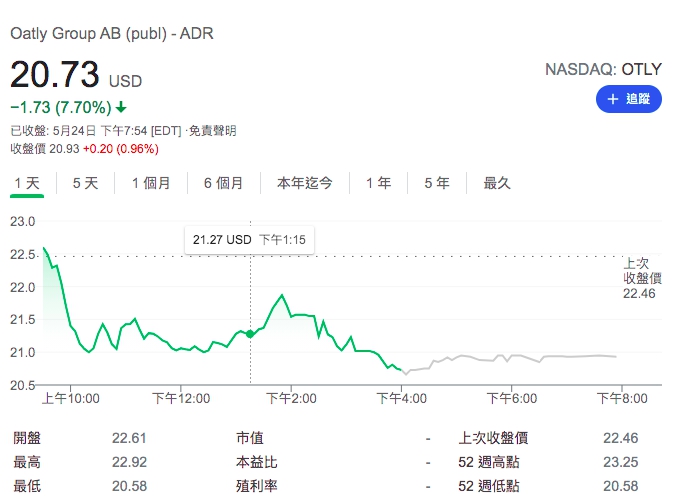The width and height of the screenshot is (678, 496).
Task: Click the 21.5 y-axis label
Action: (22, 320)
